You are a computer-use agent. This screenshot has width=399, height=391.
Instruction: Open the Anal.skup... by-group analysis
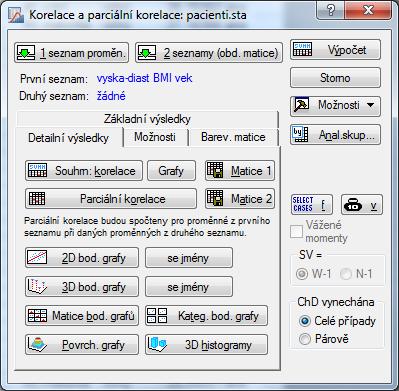pyautogui.click(x=335, y=134)
